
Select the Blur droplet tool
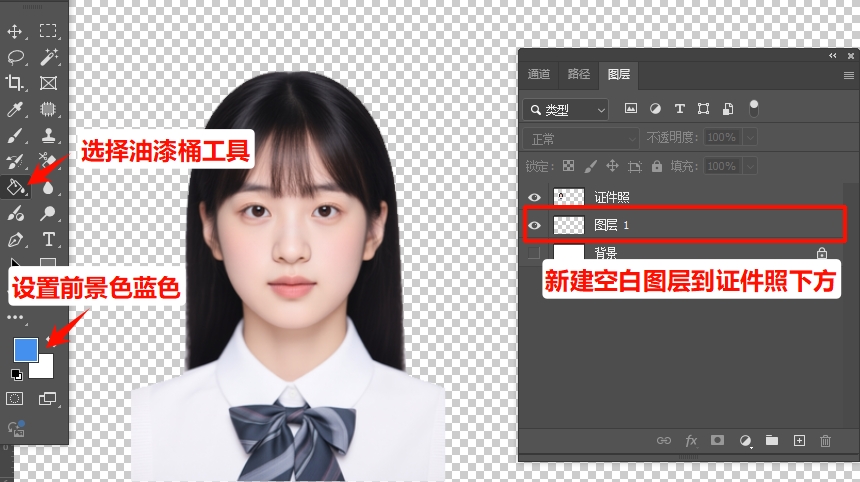click(x=48, y=188)
